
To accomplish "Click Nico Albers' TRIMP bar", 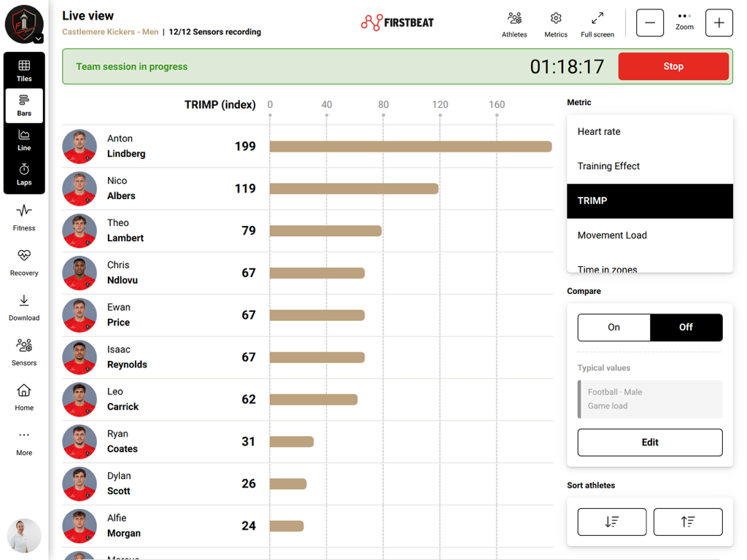I will [354, 189].
